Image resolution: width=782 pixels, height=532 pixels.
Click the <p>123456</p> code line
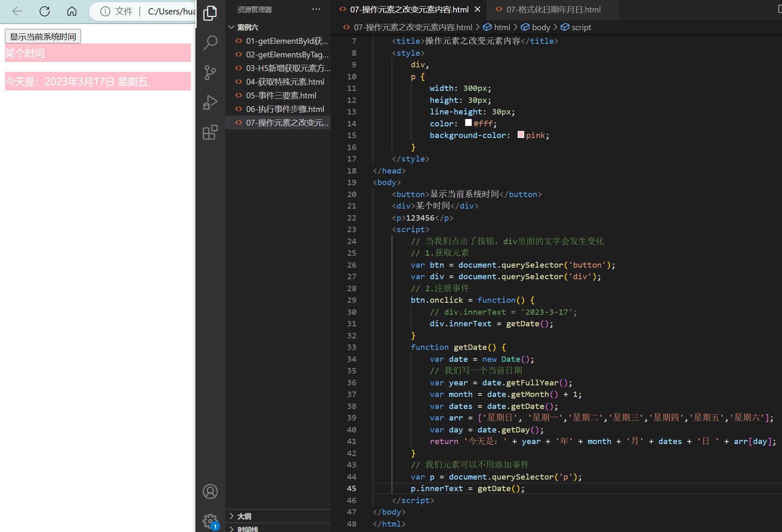click(423, 218)
